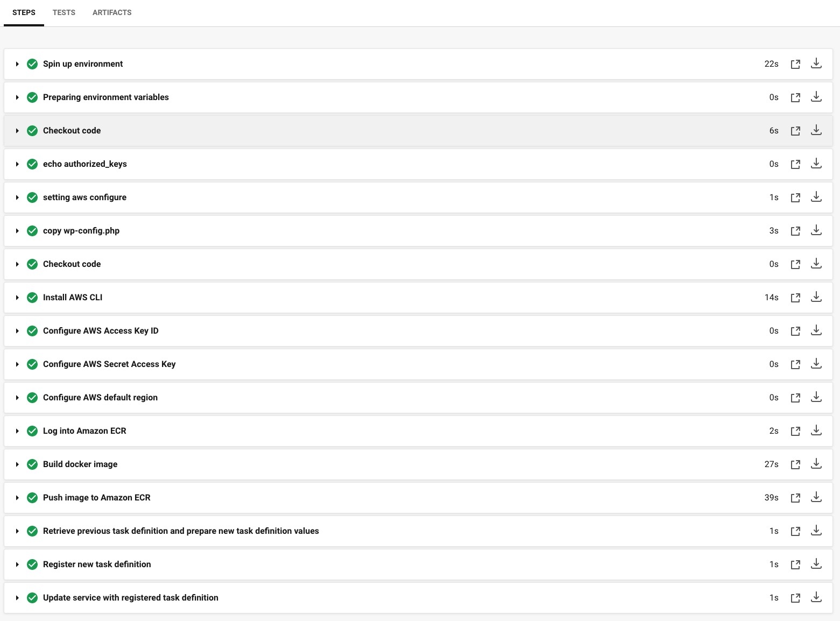Switch to the TESTS tab
Screen dimensions: 840x621
tap(64, 12)
